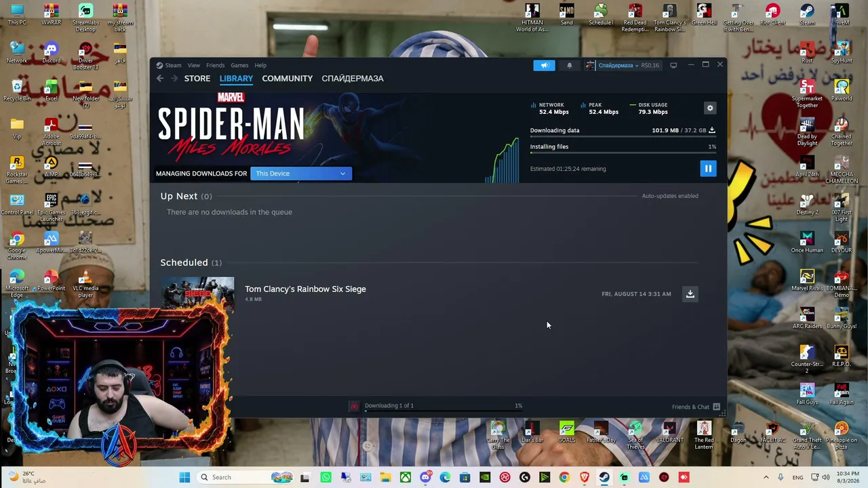The height and width of the screenshot is (488, 868).
Task: Open Friends & Chat panel
Action: tap(696, 407)
